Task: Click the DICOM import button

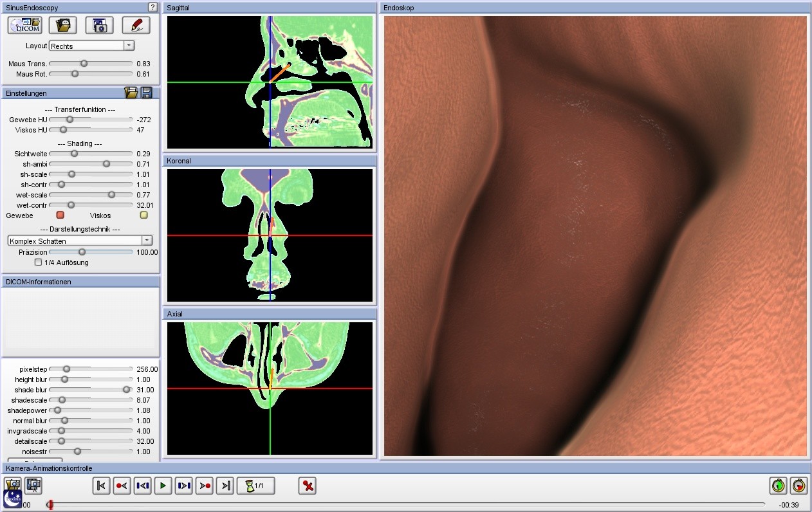Action: [24, 25]
